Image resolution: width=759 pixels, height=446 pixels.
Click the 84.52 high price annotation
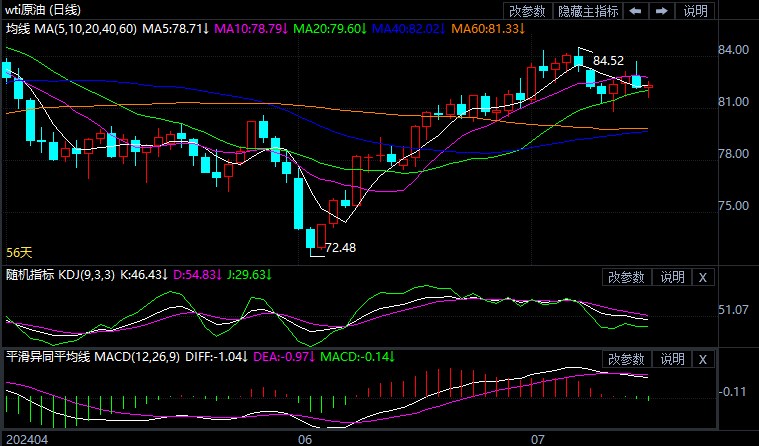pos(608,61)
